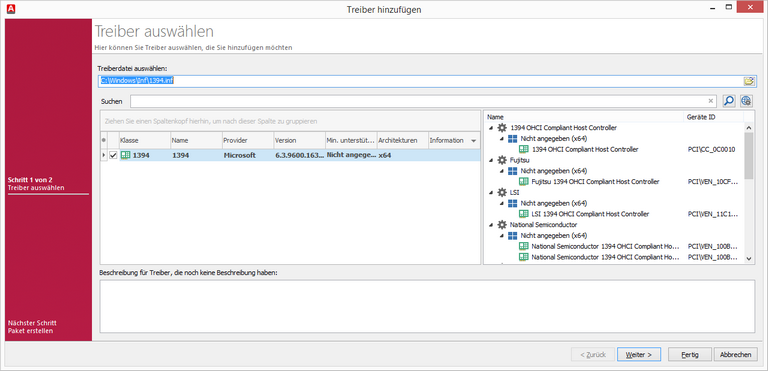Click the Geräte ID column header
This screenshot has width=768, height=371.
pos(714,117)
